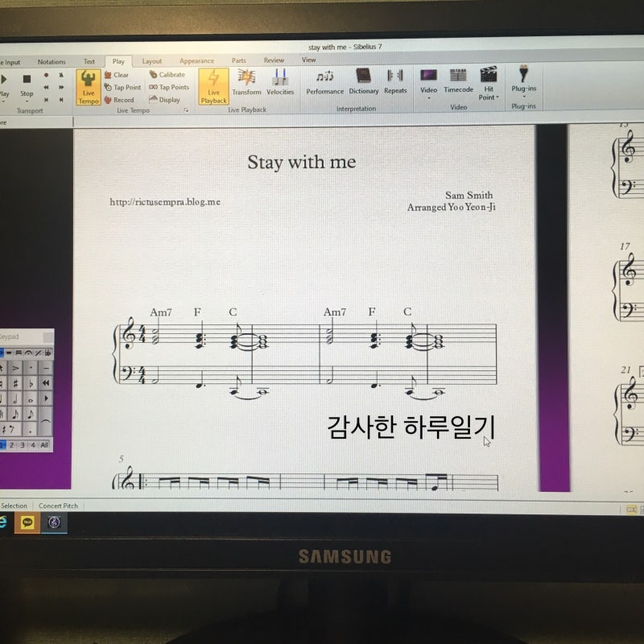Screen dimensions: 644x644
Task: Click the Keypad close button
Action: point(48,337)
